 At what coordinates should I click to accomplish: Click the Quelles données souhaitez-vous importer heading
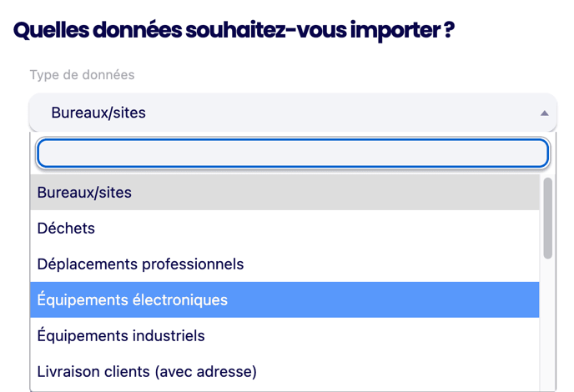[234, 31]
